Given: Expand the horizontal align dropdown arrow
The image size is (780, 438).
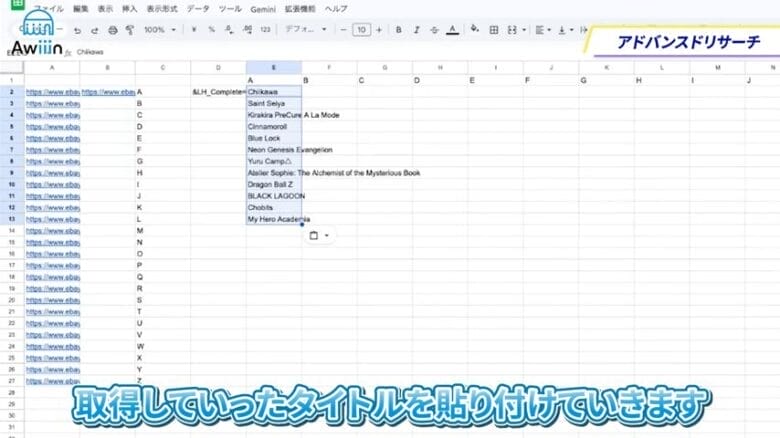Looking at the screenshot, I should point(549,30).
